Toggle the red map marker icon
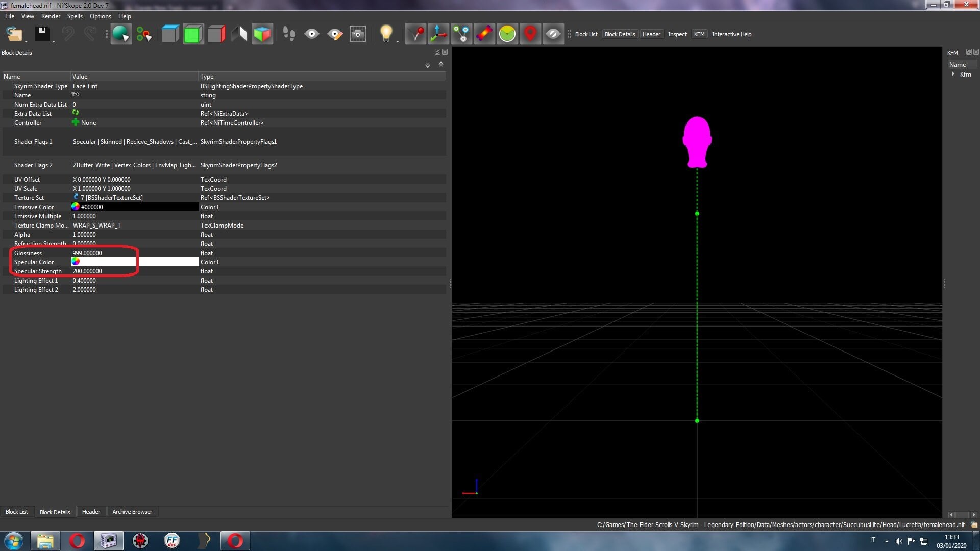 click(x=530, y=34)
